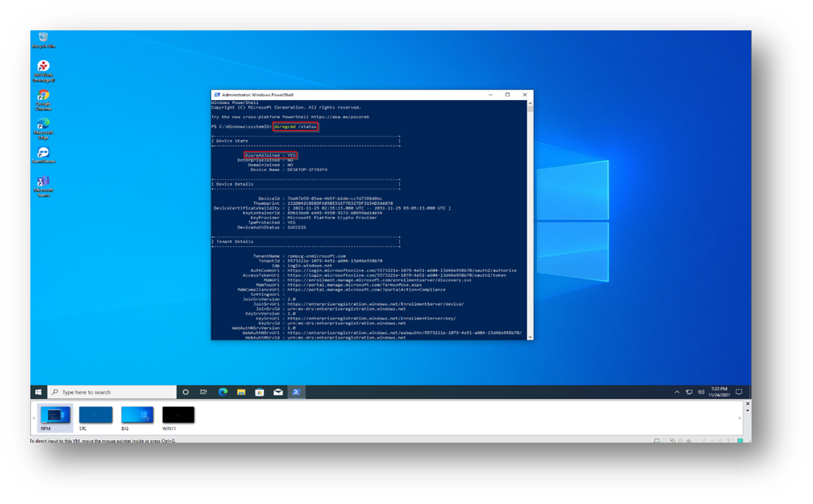Image resolution: width=813 pixels, height=504 pixels.
Task: Expand hidden icons in the system tray
Action: [x=677, y=392]
